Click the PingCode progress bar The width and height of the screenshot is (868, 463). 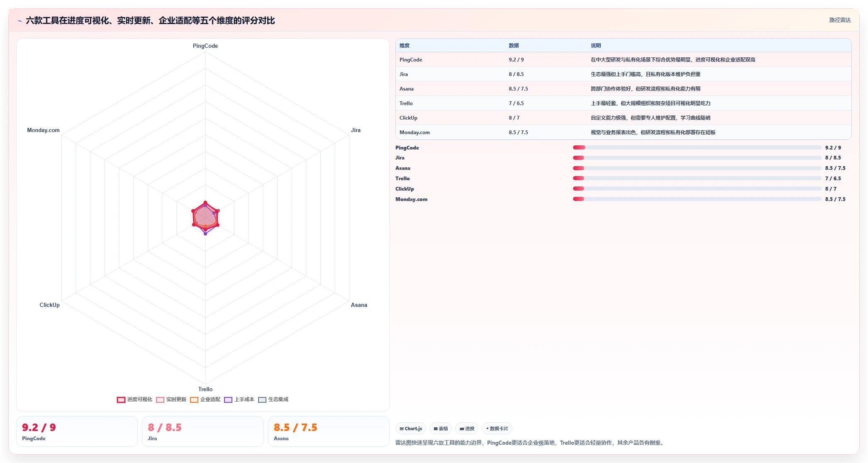point(697,147)
